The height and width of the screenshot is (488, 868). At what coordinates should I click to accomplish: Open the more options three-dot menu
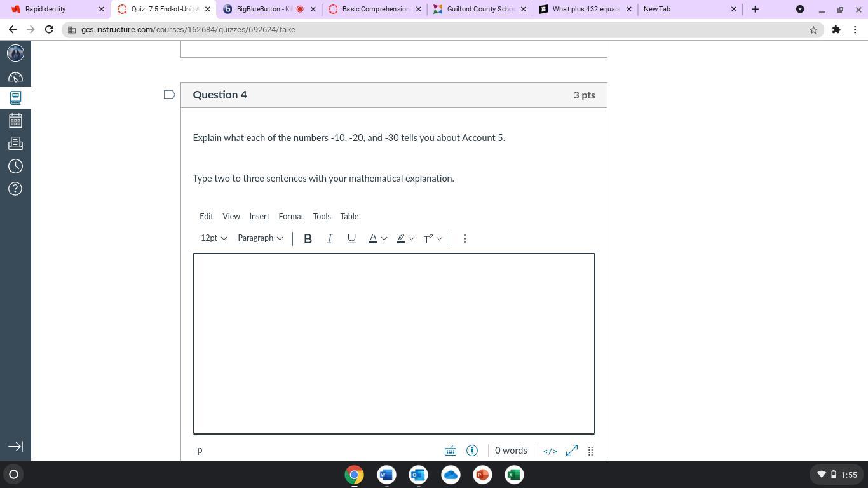(x=465, y=238)
